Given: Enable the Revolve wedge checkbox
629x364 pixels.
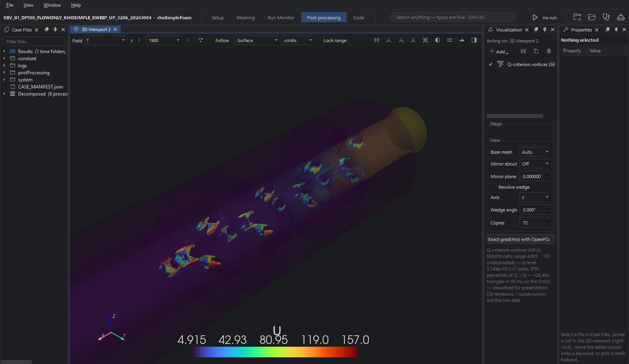Looking at the screenshot, I should (x=493, y=187).
